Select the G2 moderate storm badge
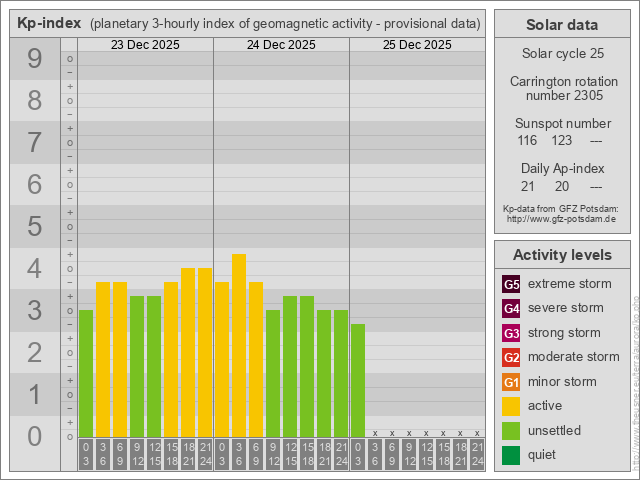 (511, 357)
